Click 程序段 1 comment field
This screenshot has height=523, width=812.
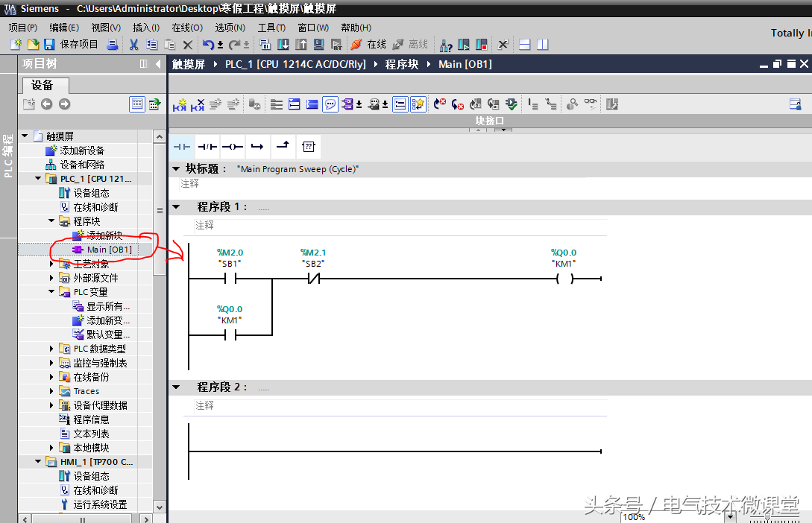(x=400, y=226)
